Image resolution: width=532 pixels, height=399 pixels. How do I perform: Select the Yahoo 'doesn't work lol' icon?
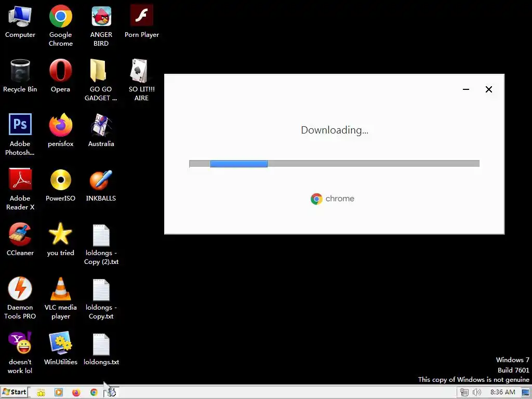(20, 353)
